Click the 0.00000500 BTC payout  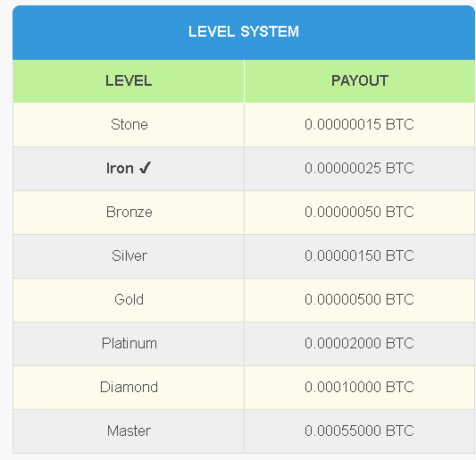tap(359, 299)
